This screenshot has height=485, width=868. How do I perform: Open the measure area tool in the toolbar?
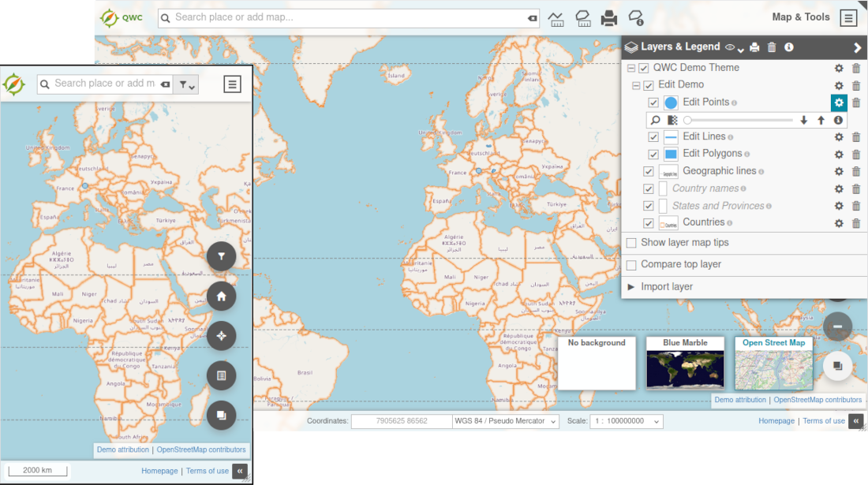tap(583, 18)
